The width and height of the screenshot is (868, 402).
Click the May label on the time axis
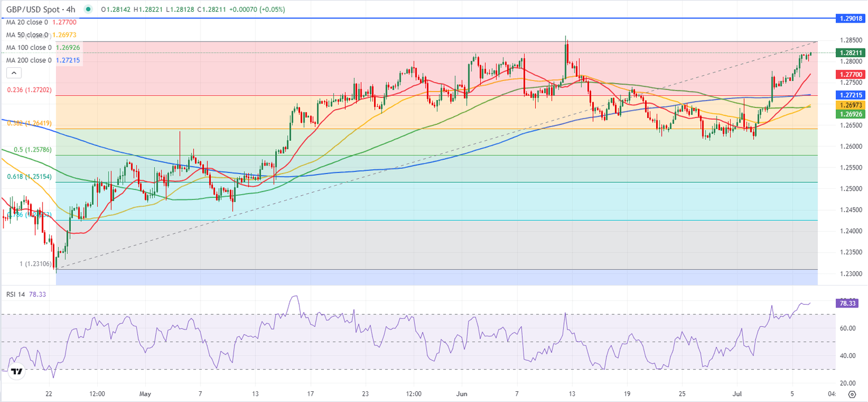click(x=145, y=393)
